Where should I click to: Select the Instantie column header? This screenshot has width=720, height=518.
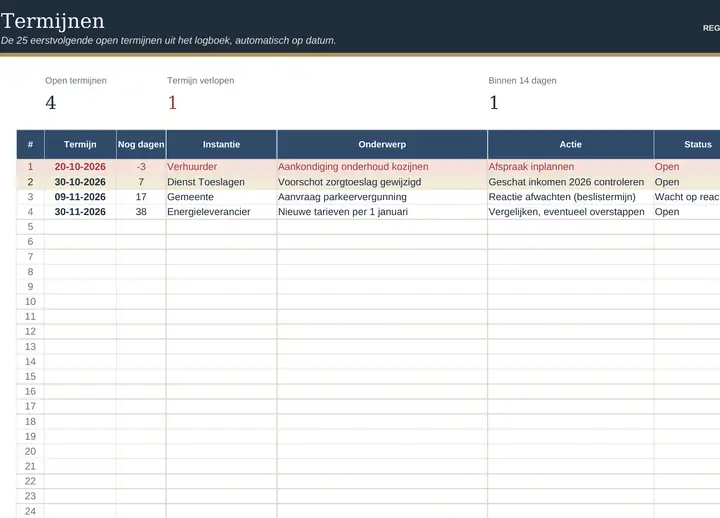click(221, 144)
